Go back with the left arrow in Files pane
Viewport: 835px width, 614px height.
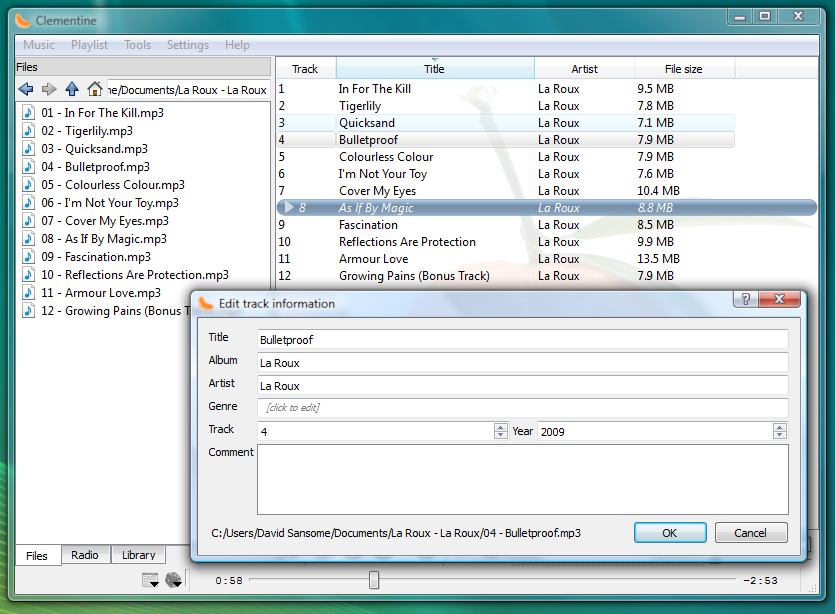coord(26,89)
